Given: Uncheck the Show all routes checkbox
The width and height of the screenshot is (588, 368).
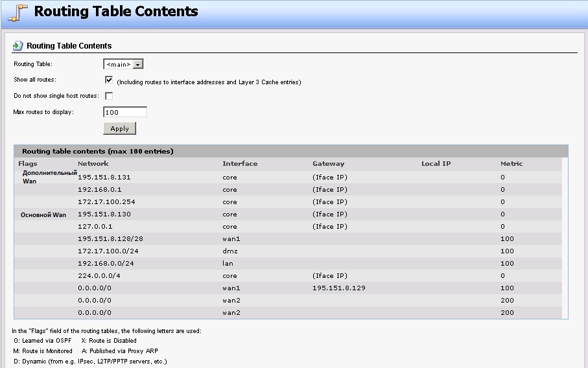Looking at the screenshot, I should point(109,80).
